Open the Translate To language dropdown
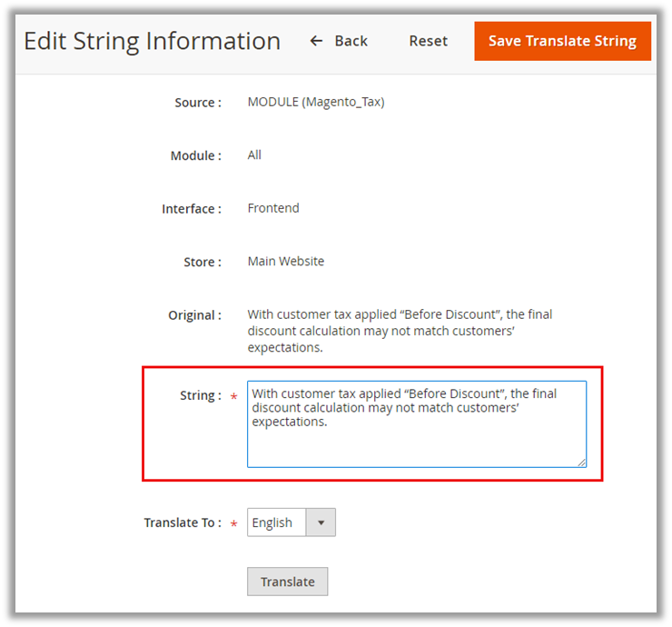This screenshot has width=672, height=627. [277, 522]
